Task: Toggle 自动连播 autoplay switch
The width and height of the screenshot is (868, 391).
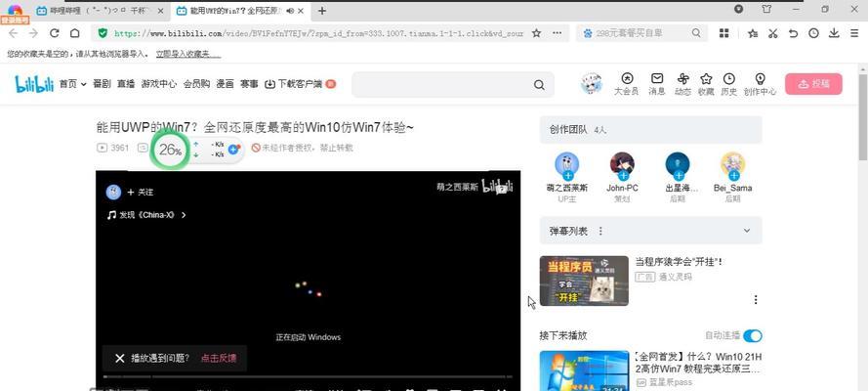Action: [x=753, y=335]
